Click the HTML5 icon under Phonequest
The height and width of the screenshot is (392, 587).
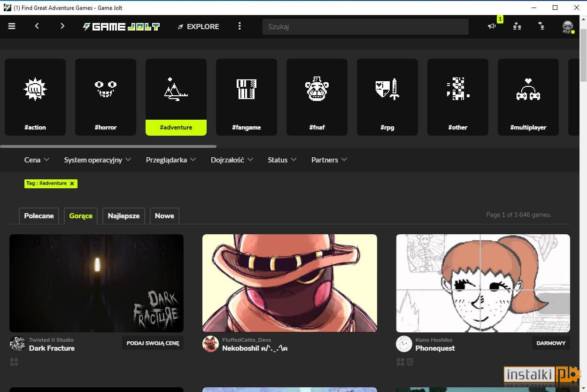(x=409, y=362)
